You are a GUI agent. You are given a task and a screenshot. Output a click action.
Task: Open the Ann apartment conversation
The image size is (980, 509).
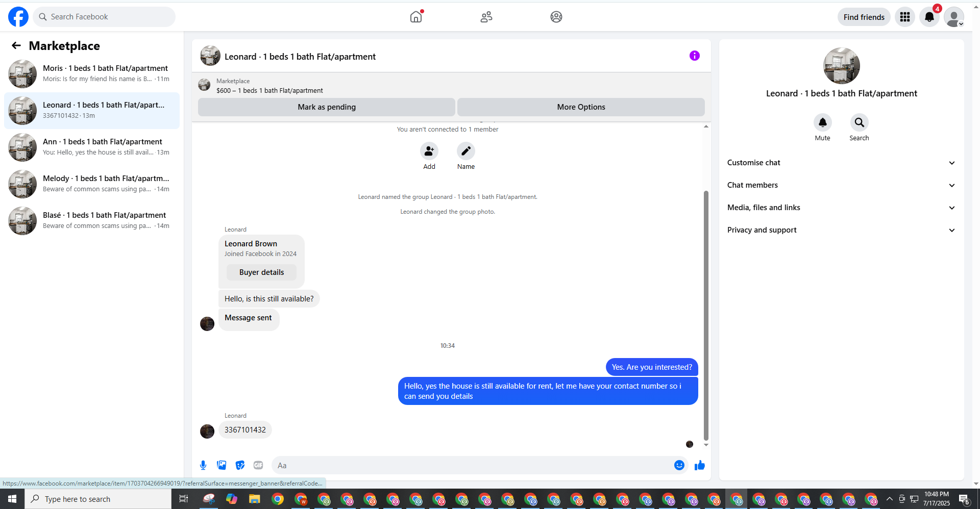92,147
